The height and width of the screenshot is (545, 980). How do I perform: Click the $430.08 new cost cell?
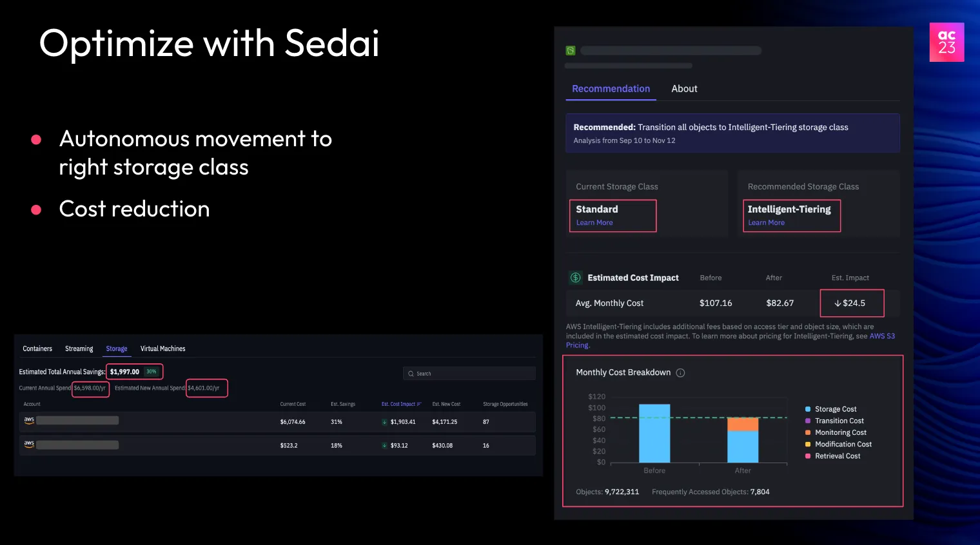[x=442, y=445]
